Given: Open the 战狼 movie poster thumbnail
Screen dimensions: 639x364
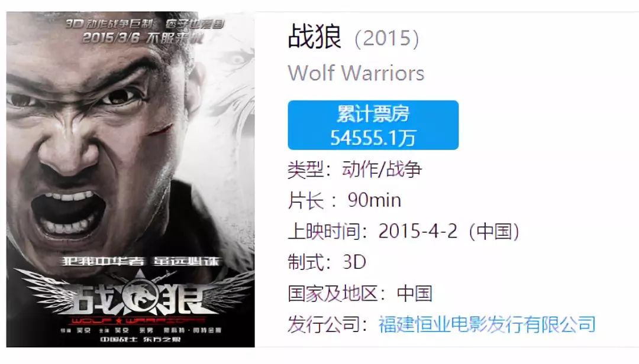Looking at the screenshot, I should tap(130, 179).
